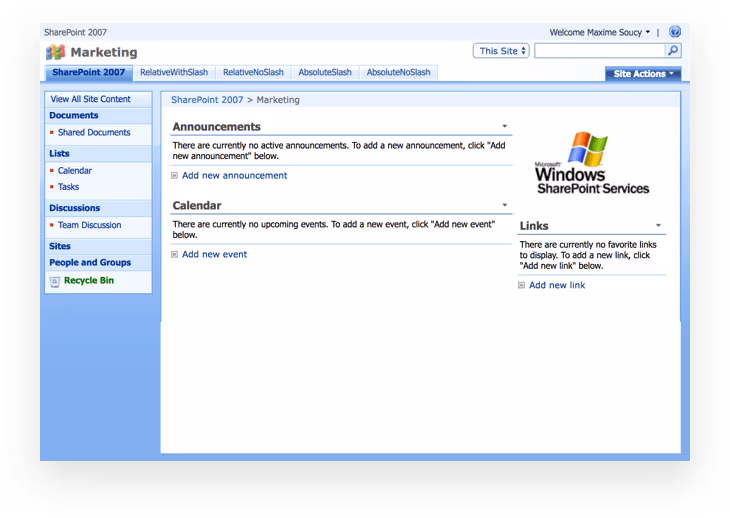Click the Marketing site logo icon
This screenshot has height=518, width=730.
[55, 52]
